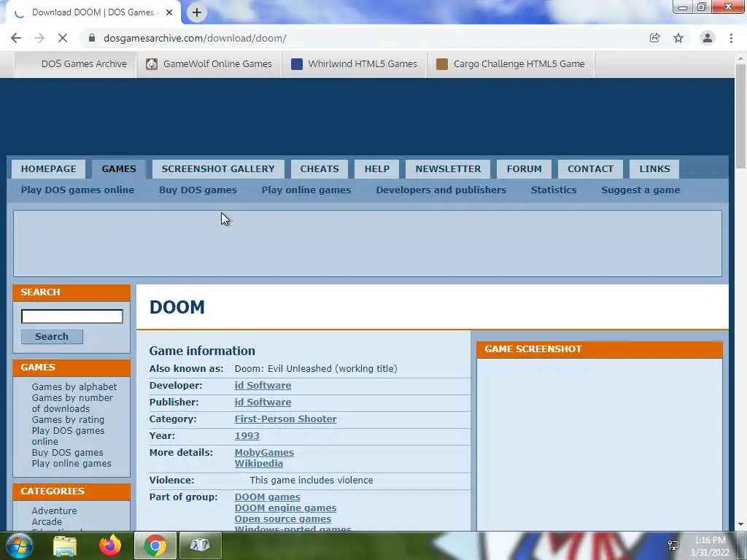Click the Search button

pos(52,337)
